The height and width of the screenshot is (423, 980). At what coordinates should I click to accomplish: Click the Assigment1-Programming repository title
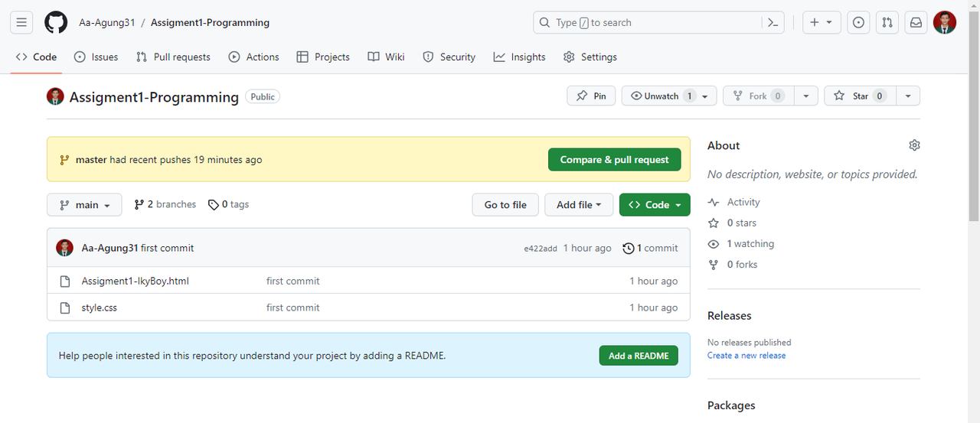[154, 97]
